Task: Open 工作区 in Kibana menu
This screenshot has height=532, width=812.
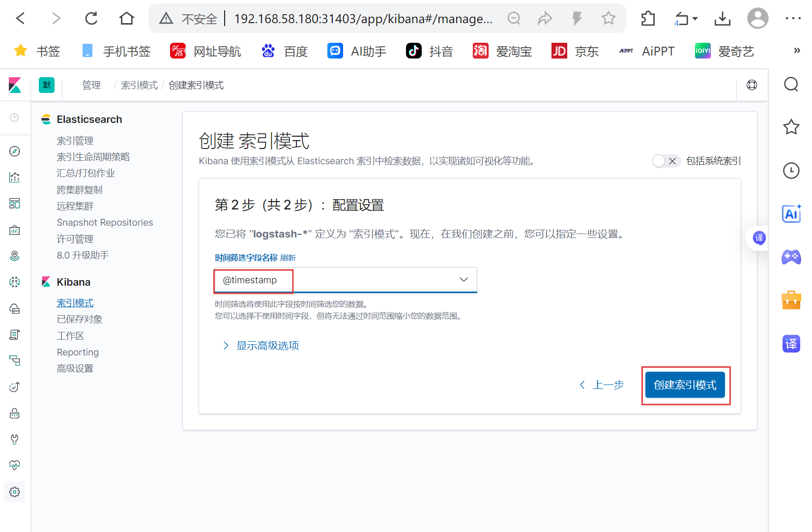Action: click(70, 336)
